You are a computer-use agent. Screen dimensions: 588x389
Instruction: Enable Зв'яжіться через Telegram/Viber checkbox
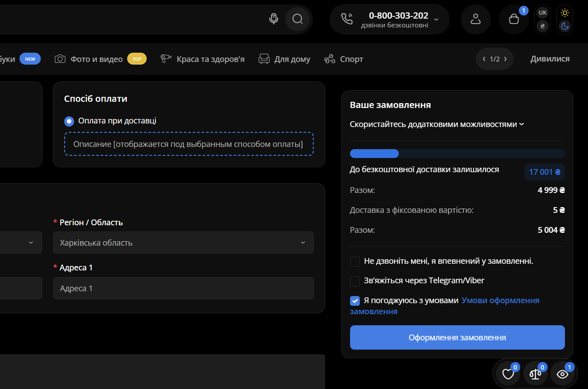coord(355,281)
